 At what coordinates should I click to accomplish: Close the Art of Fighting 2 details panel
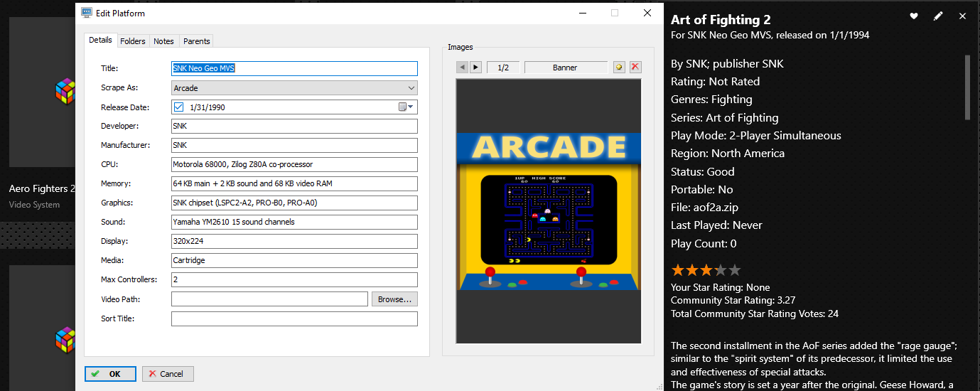point(962,16)
